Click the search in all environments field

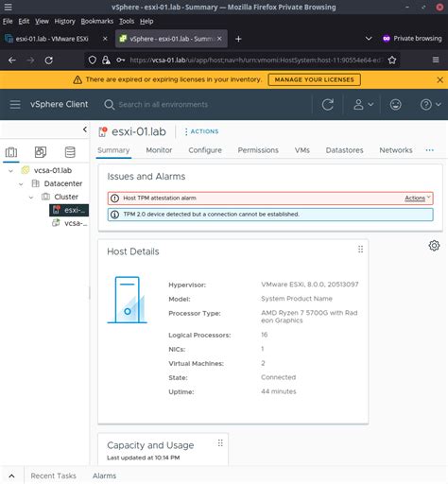163,105
